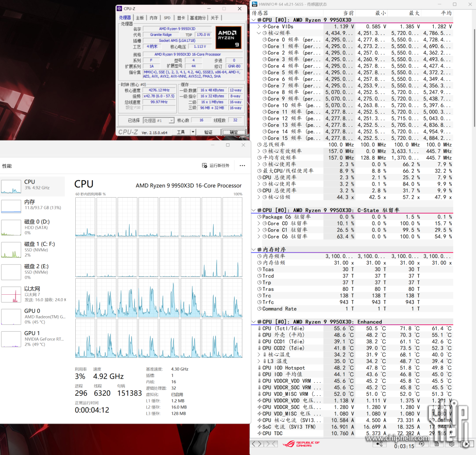This screenshot has width=476, height=455.
Task: Open the HWiNFO remote share icon
Action: 379,444
